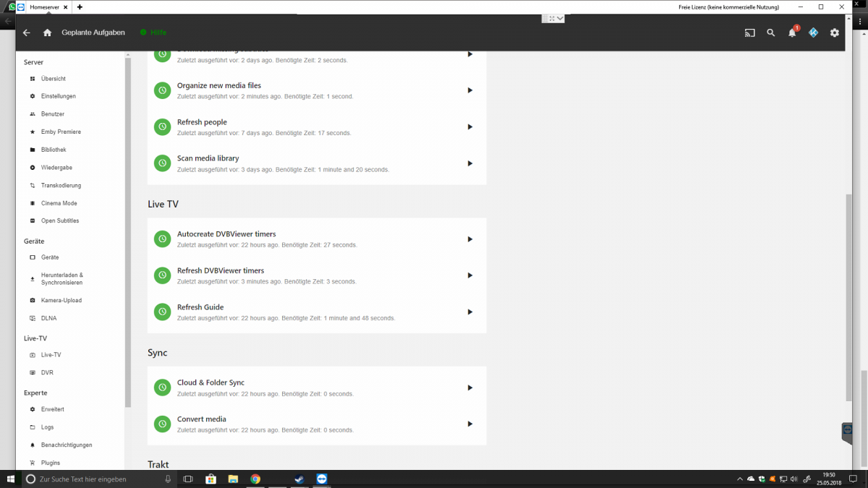Click clock icon of Scan media library

(x=163, y=163)
